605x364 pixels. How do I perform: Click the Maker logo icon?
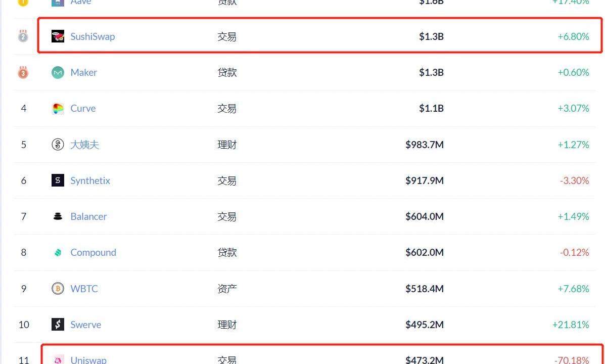coord(58,72)
